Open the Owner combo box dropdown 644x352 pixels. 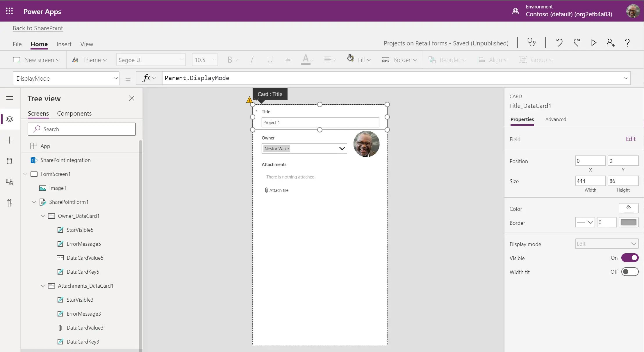click(342, 148)
